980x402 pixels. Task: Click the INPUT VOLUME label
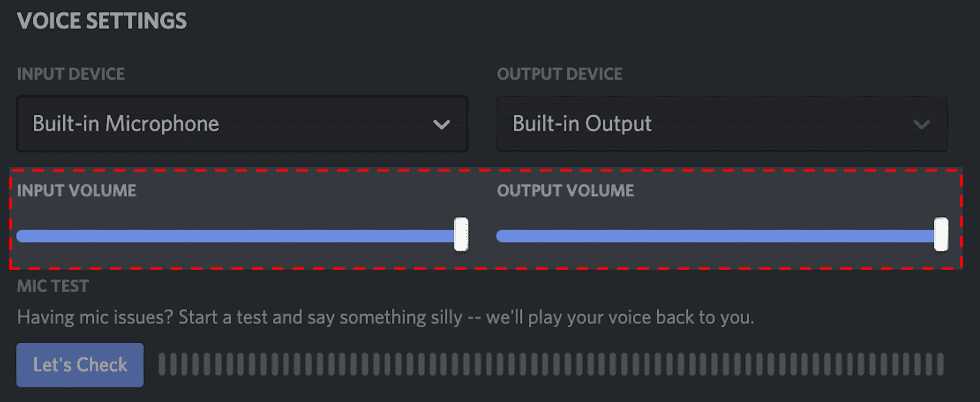[76, 190]
